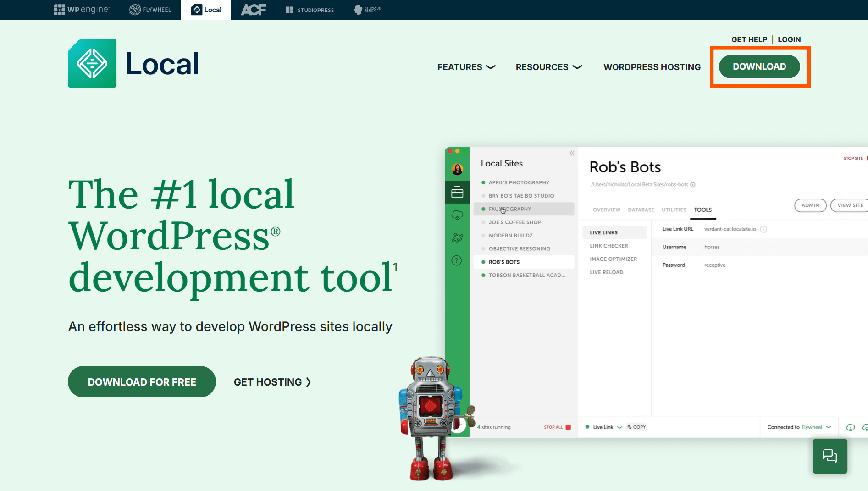Switch to the DATABASE tab

coord(641,210)
